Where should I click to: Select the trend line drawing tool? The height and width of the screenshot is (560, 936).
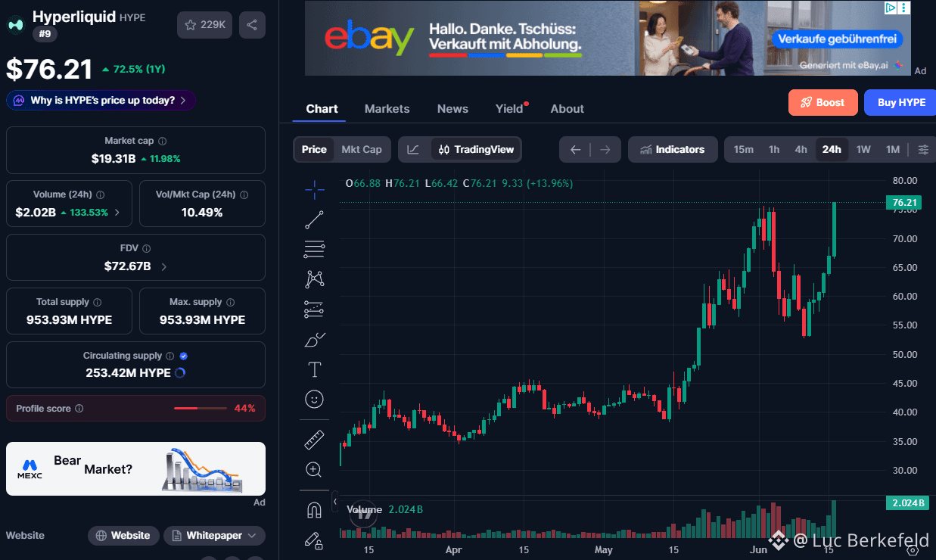pyautogui.click(x=314, y=219)
